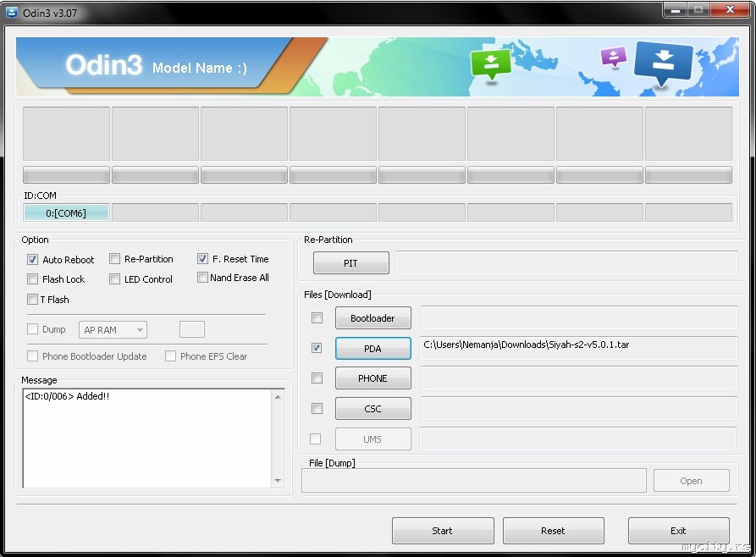Close the Odin3 window
Viewport: 756px width, 557px height.
point(731,9)
